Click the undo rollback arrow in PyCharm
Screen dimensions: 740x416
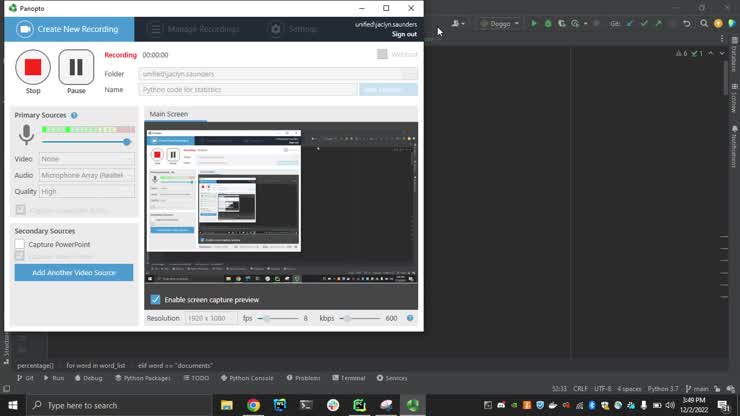(x=687, y=23)
